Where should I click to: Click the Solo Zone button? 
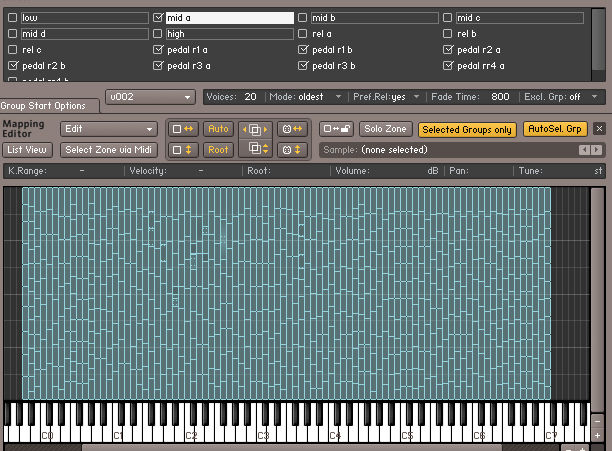(x=386, y=129)
